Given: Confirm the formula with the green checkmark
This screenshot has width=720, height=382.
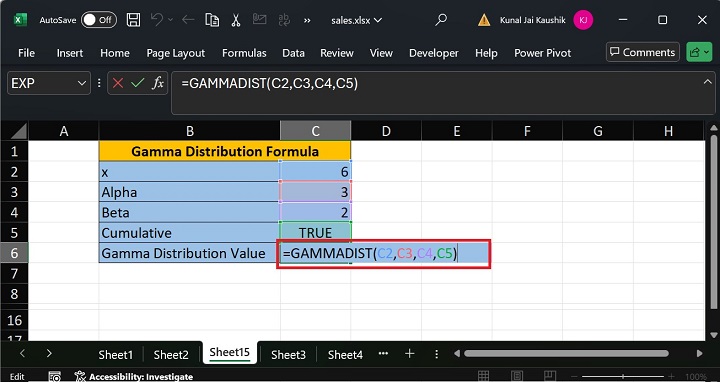Looking at the screenshot, I should tap(137, 83).
